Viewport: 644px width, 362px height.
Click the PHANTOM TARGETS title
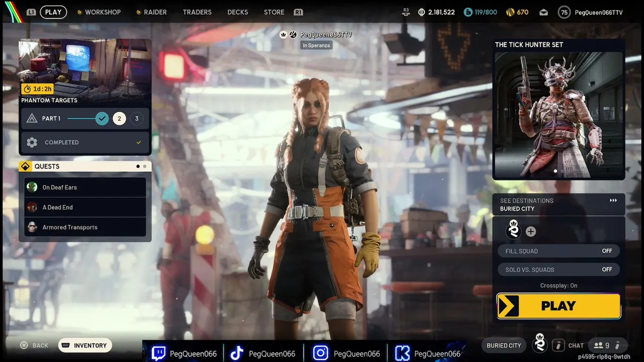pyautogui.click(x=49, y=101)
